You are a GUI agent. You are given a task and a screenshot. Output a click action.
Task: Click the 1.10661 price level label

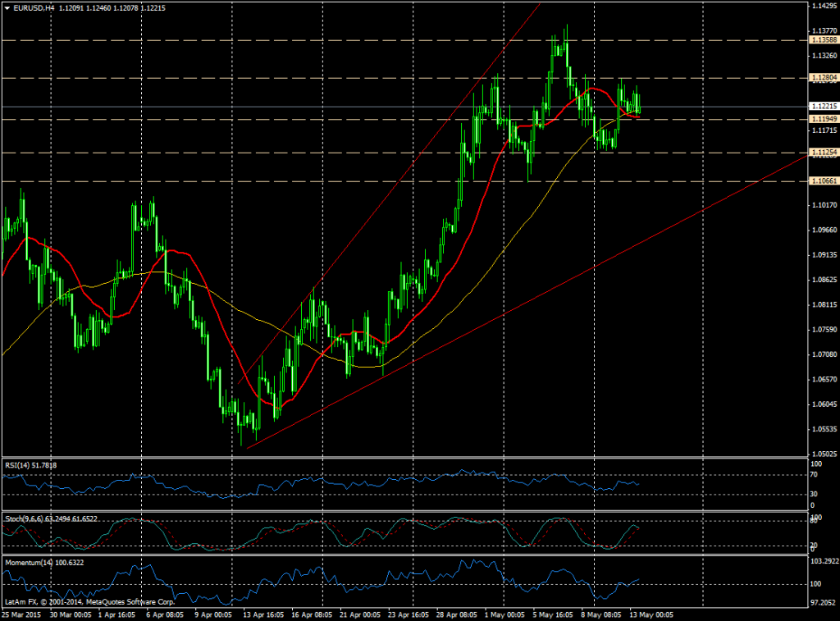pos(823,180)
